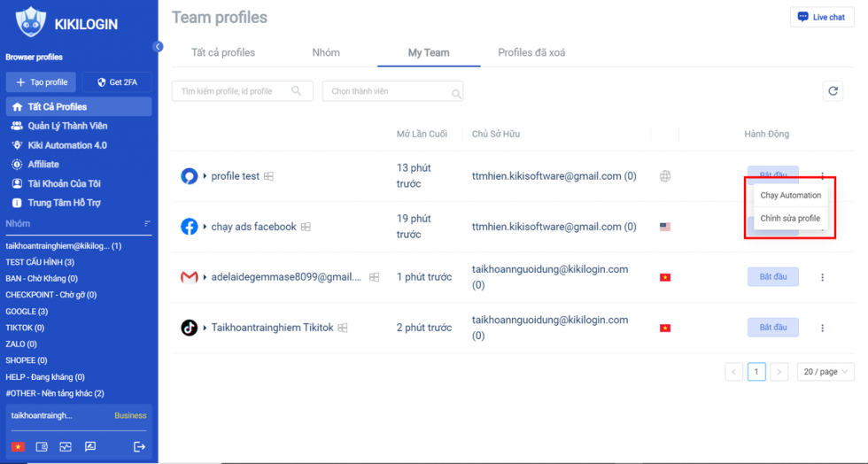This screenshot has width=868, height=464.
Task: Switch to the My Team tab
Action: (x=429, y=52)
